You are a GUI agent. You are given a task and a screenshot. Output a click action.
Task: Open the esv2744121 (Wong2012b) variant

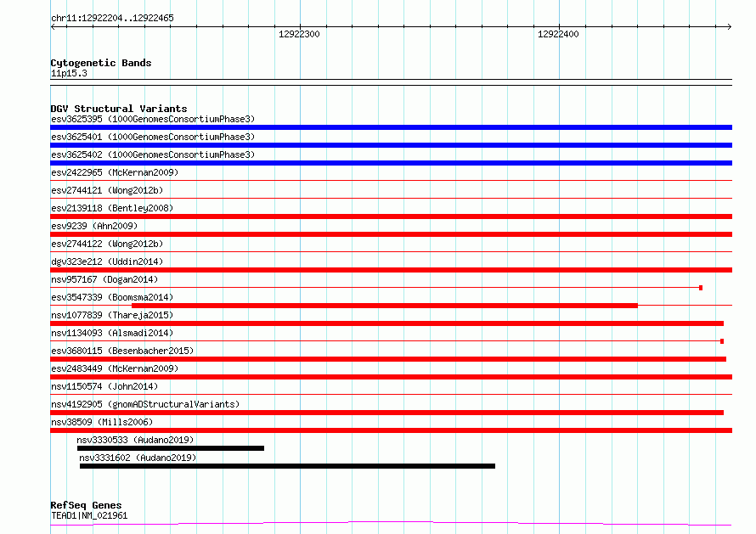point(107,190)
